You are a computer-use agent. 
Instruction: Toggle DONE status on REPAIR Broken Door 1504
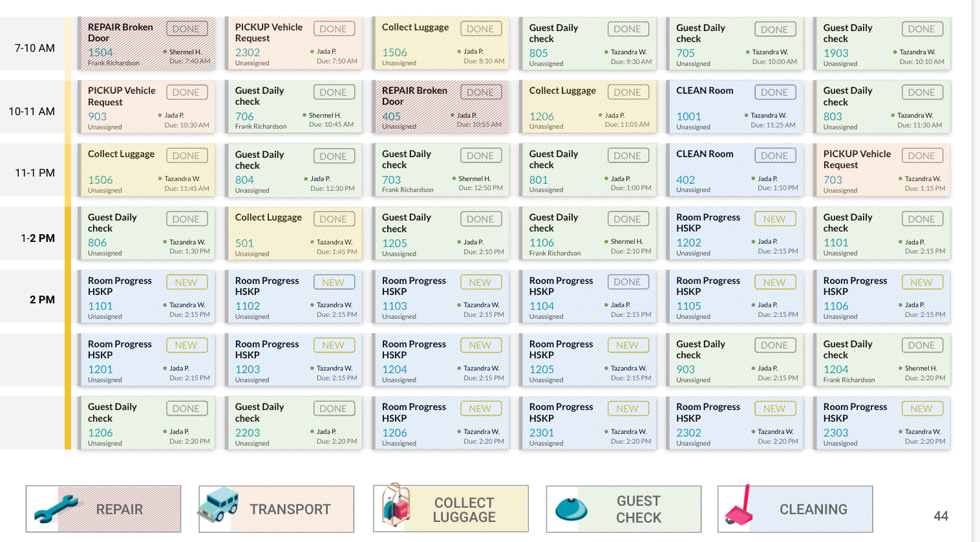coord(186,29)
